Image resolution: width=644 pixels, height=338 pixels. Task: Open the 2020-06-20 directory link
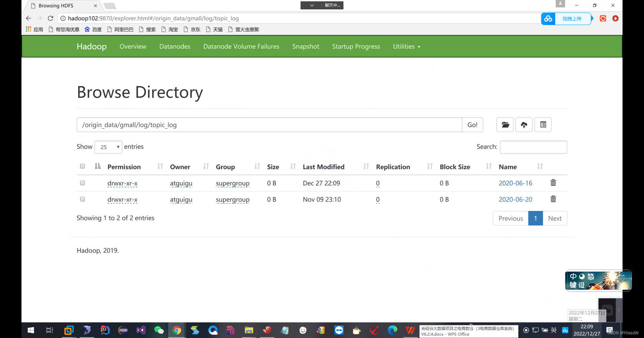pos(515,200)
